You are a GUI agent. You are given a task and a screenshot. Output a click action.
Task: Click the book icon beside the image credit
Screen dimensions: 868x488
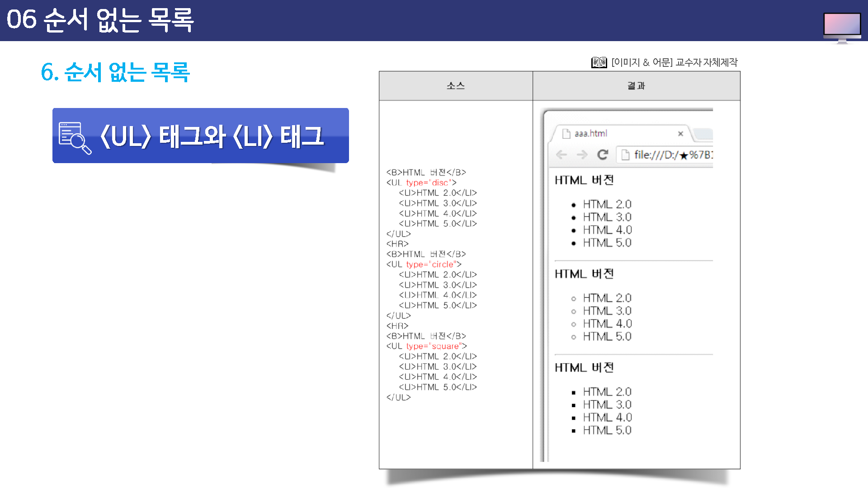[599, 63]
